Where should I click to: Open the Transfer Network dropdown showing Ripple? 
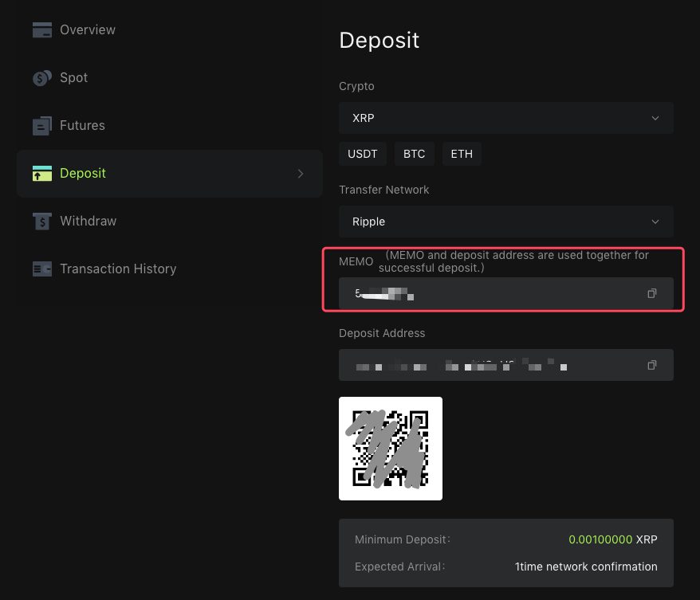pyautogui.click(x=505, y=222)
